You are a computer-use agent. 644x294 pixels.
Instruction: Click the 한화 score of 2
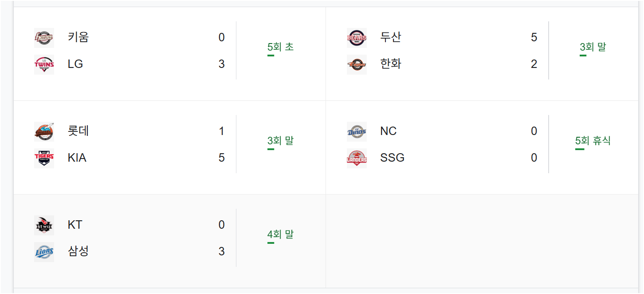(534, 64)
